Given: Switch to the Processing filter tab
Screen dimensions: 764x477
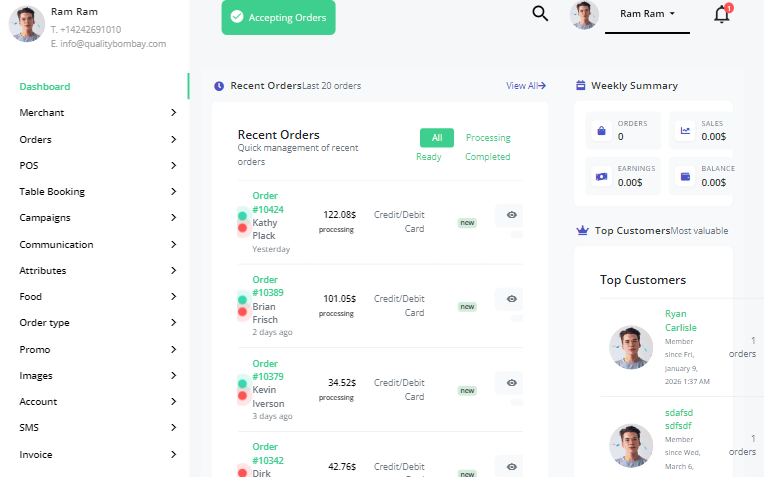Looking at the screenshot, I should (x=488, y=137).
